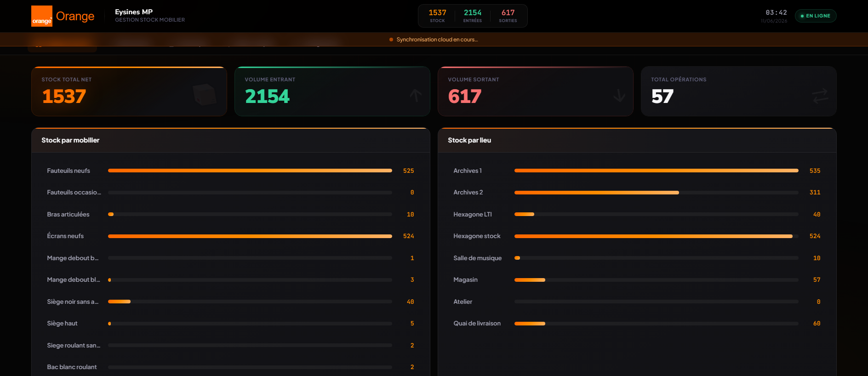Click the large 1537 stock total value
The height and width of the screenshot is (376, 868).
[64, 97]
